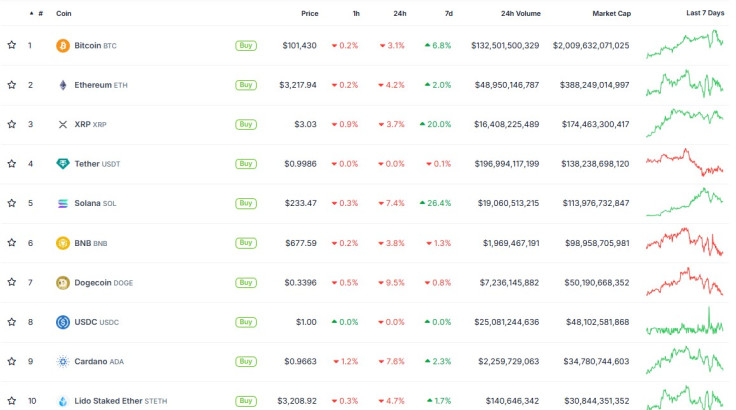
Task: Open XRP's 7-day sparkline chart
Action: pos(684,123)
